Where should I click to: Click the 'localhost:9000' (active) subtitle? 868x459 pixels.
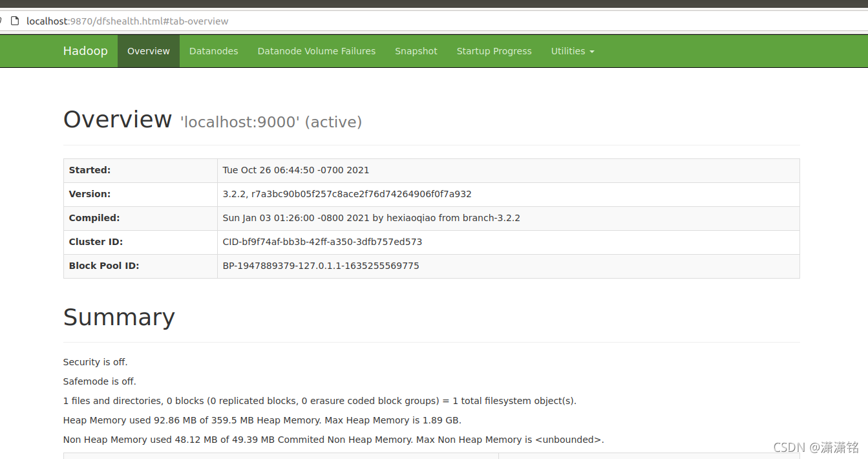(x=271, y=122)
